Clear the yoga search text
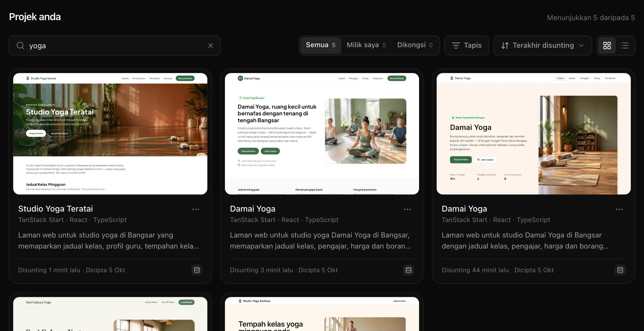The image size is (644, 331). coord(211,46)
